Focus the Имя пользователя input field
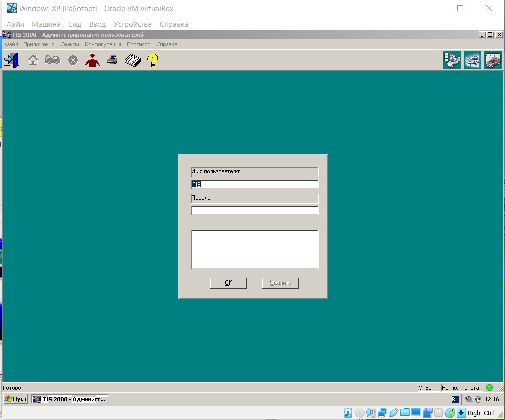This screenshot has height=420, width=505. point(255,185)
